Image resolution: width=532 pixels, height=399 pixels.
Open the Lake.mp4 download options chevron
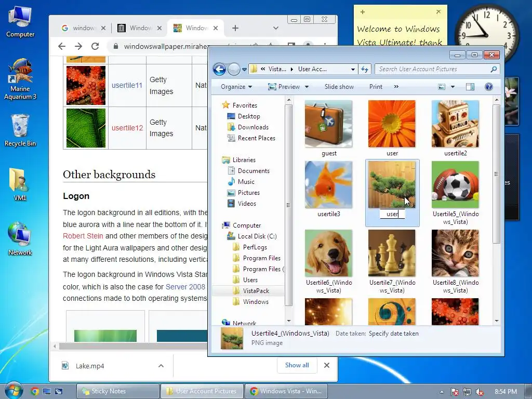pyautogui.click(x=161, y=366)
